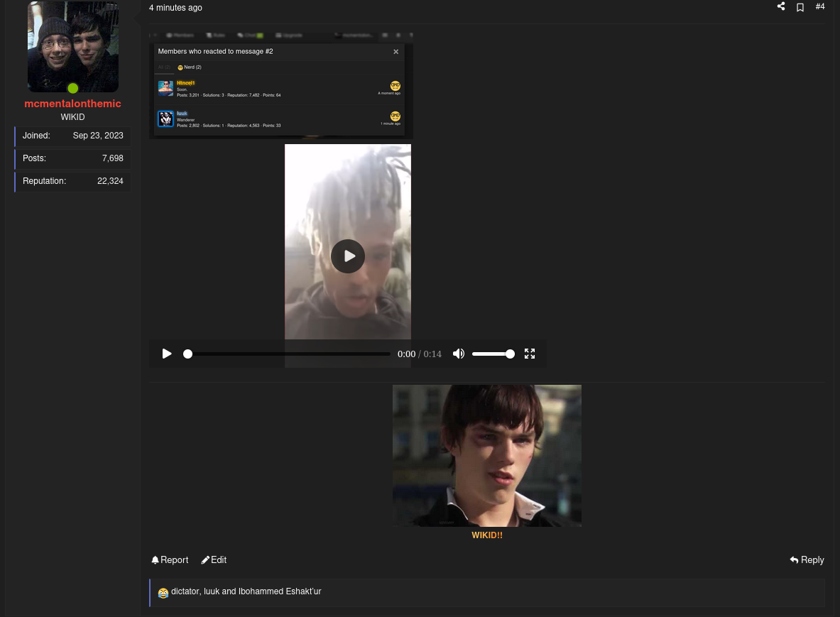Click the #4 post number permalink
Image resolution: width=840 pixels, height=617 pixels.
tap(820, 6)
